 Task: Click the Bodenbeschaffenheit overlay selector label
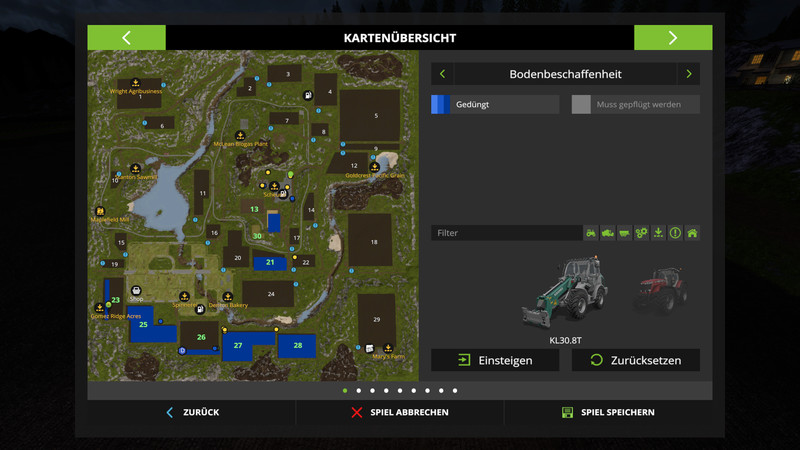pos(565,74)
